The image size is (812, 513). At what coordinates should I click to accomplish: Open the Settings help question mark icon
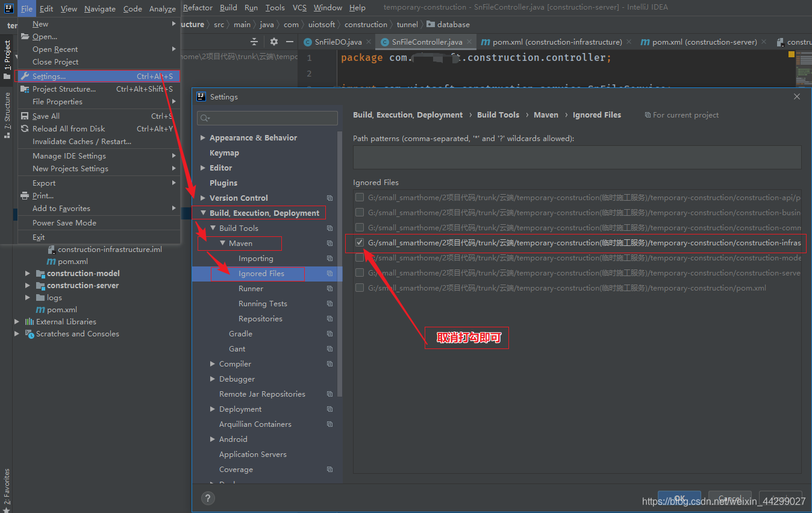click(207, 498)
